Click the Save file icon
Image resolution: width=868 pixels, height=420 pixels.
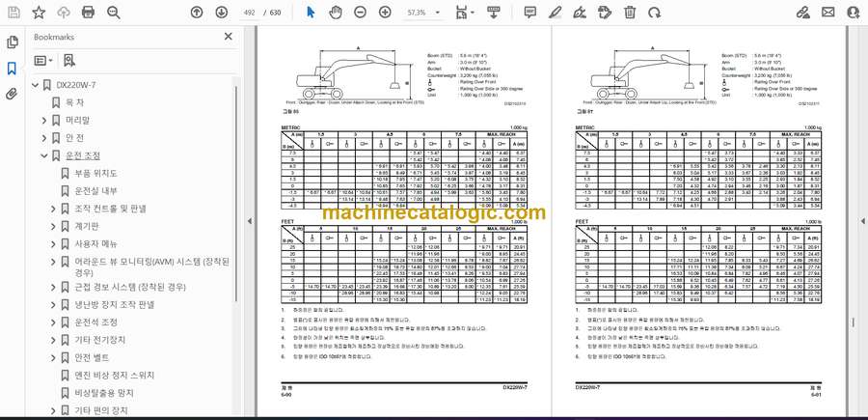pos(14,13)
